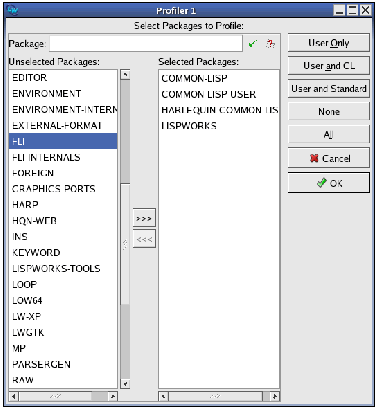Click the Package text input field
379x411 pixels.
[x=146, y=44]
